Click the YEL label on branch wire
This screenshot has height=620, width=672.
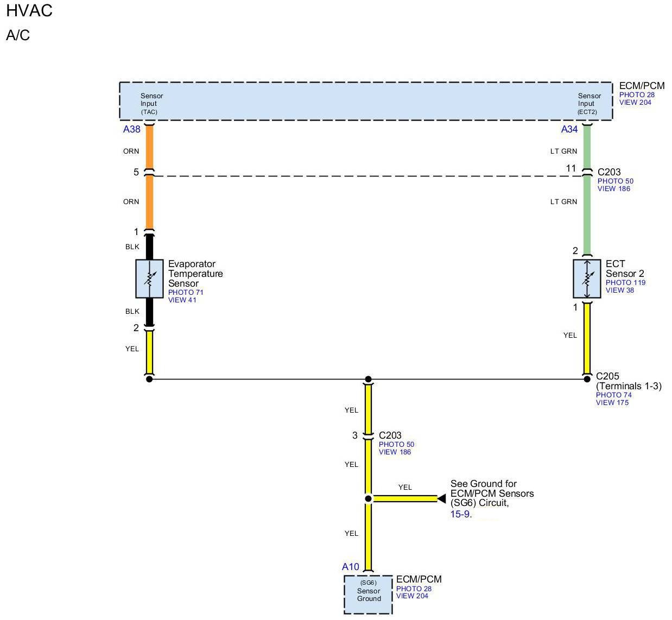pos(405,487)
